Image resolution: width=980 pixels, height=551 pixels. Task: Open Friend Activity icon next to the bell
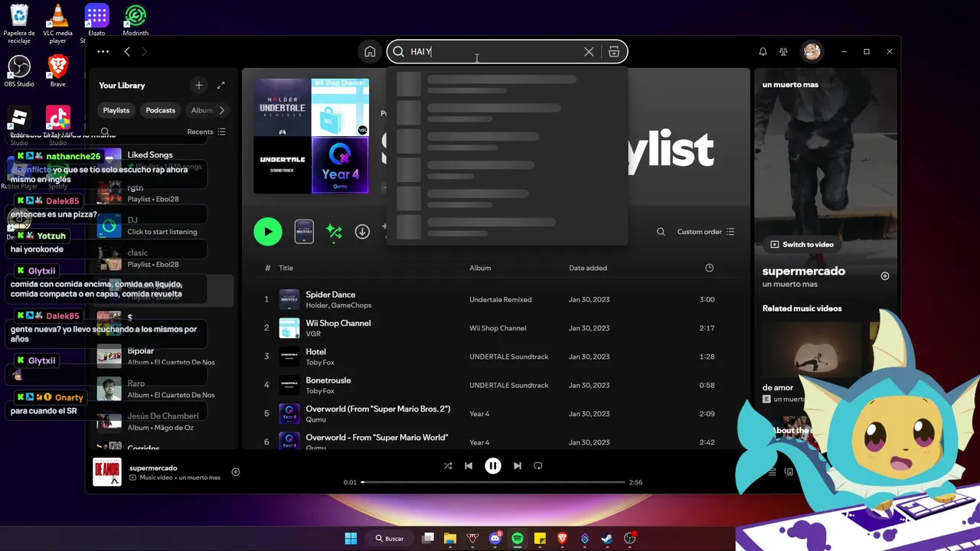click(x=783, y=51)
